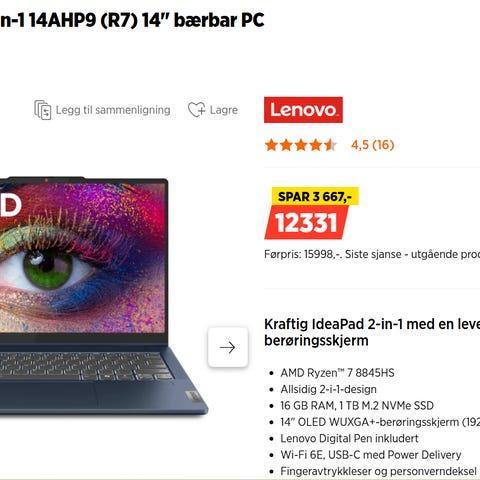Open the reviews count "4,5 (16)"
This screenshot has width=480, height=480.
373,145
